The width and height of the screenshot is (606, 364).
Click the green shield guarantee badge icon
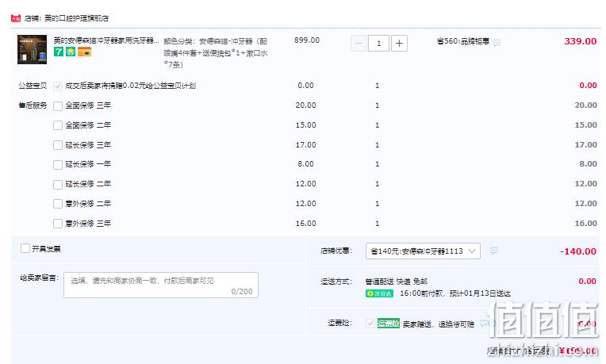tap(71, 52)
